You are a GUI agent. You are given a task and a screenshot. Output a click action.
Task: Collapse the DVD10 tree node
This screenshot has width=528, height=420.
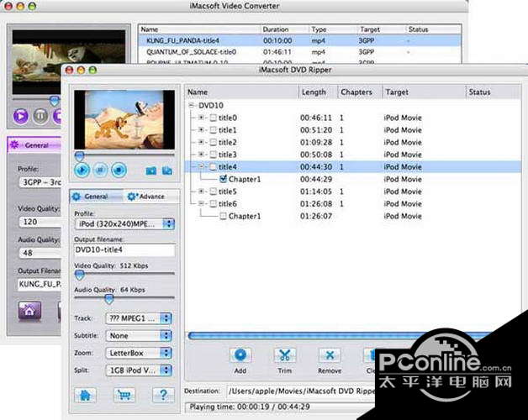[x=192, y=105]
